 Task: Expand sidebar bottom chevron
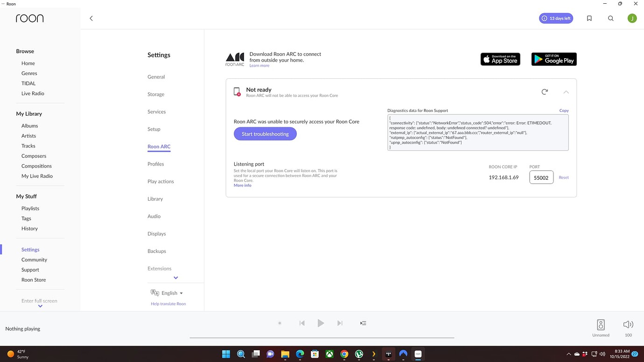point(40,306)
